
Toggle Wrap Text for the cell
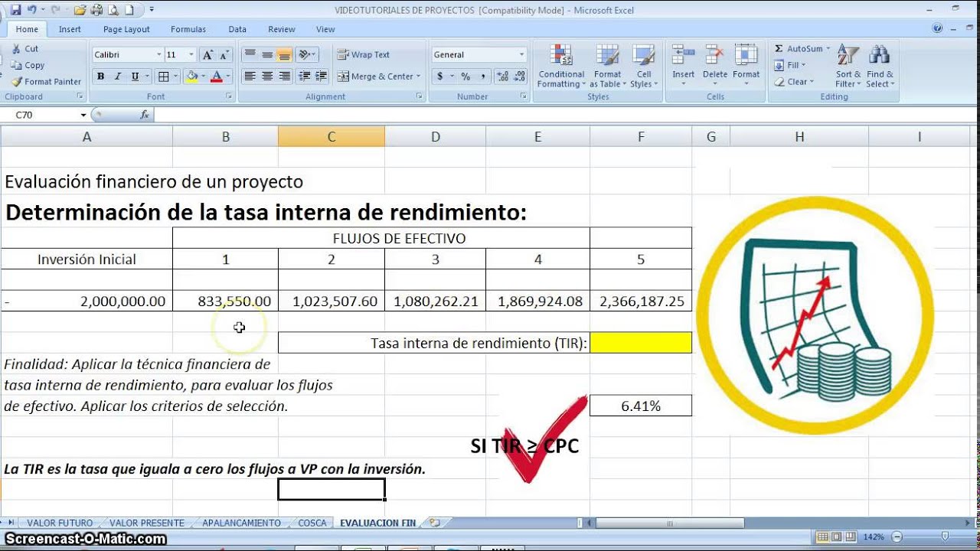click(x=364, y=54)
